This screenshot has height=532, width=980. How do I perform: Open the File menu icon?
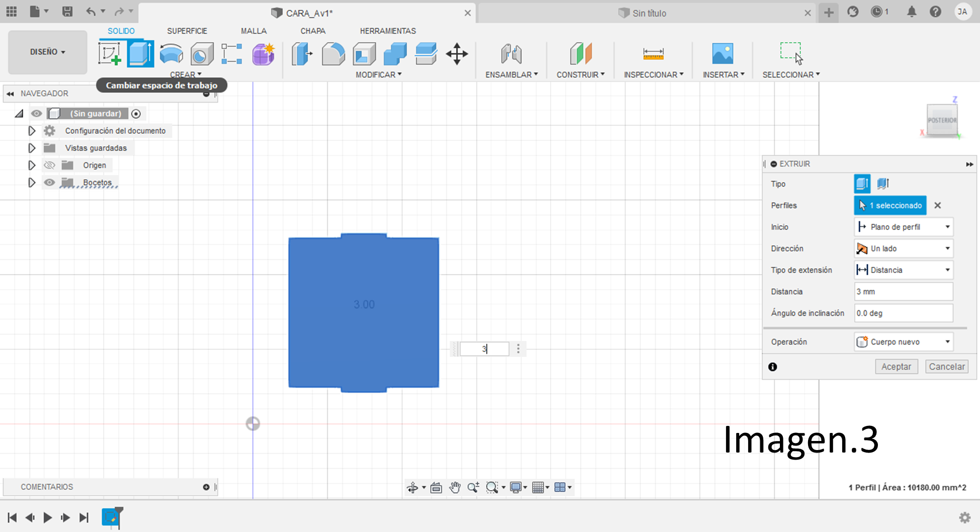pyautogui.click(x=35, y=12)
